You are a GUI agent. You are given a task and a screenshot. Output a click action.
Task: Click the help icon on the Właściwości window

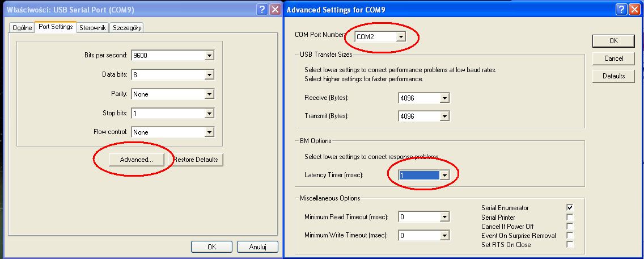(x=262, y=10)
